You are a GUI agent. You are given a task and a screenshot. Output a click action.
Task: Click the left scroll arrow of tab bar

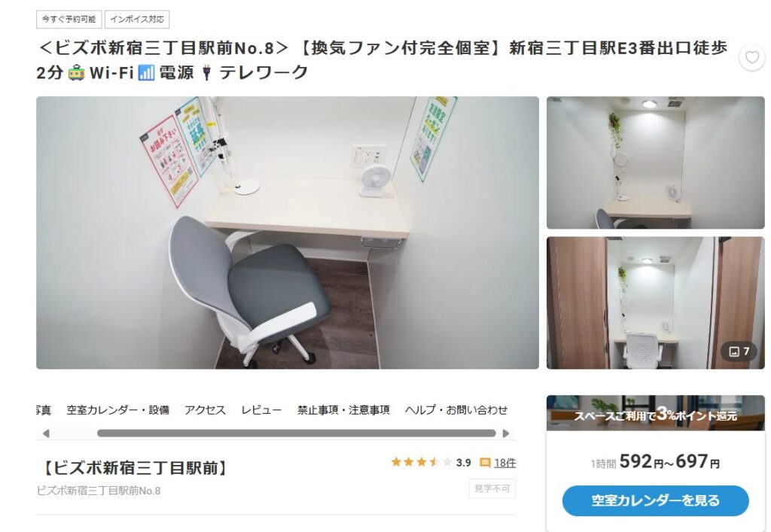point(46,433)
